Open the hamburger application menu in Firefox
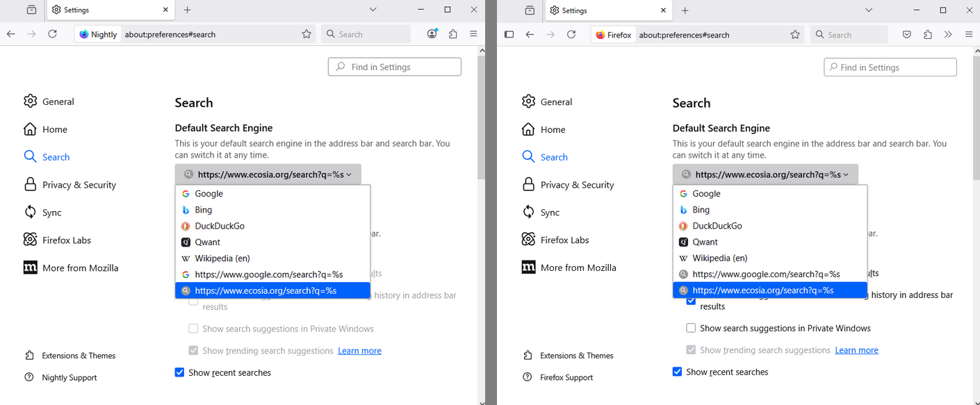This screenshot has height=405, width=980. coord(969,34)
